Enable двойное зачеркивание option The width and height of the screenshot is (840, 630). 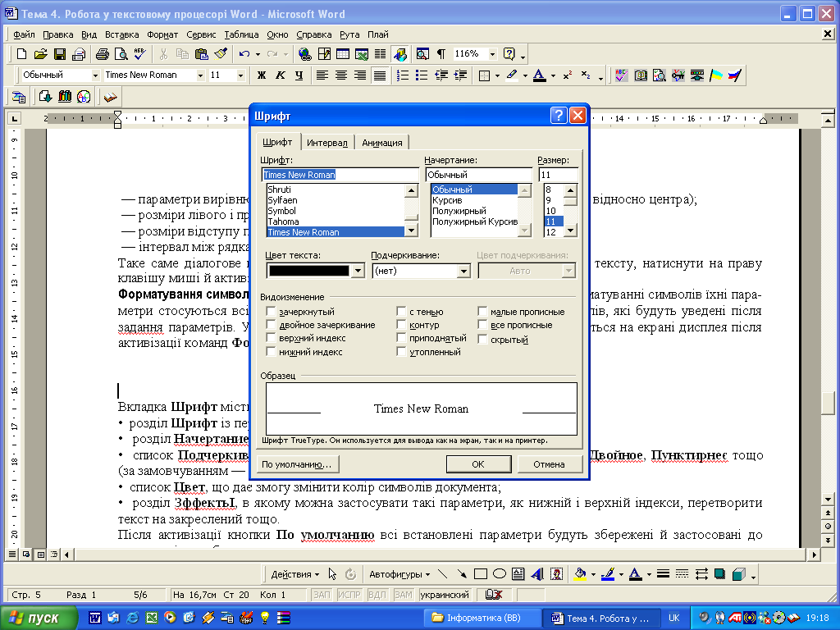click(x=271, y=325)
